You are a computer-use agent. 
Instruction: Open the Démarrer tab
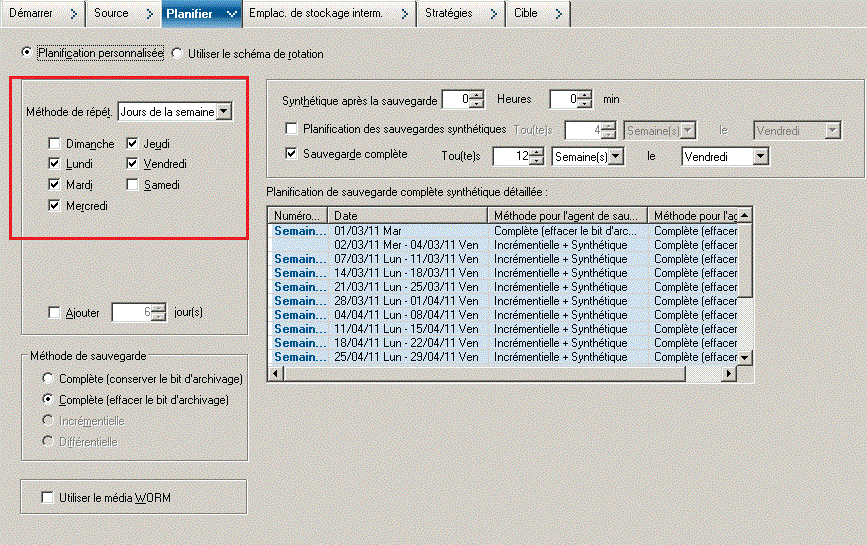point(31,13)
